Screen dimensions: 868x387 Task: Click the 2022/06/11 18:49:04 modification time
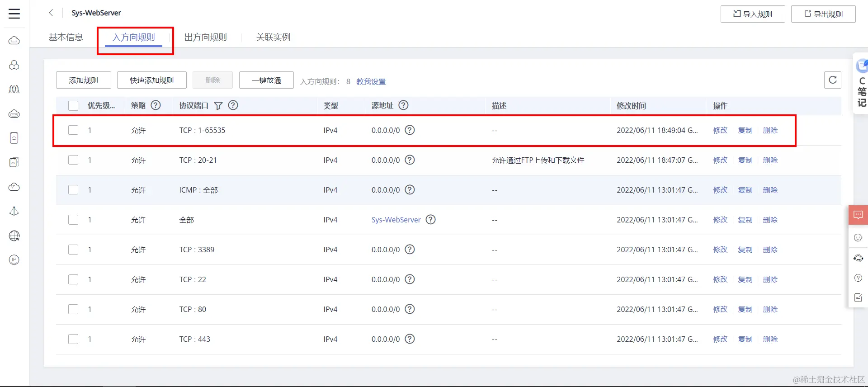point(657,130)
